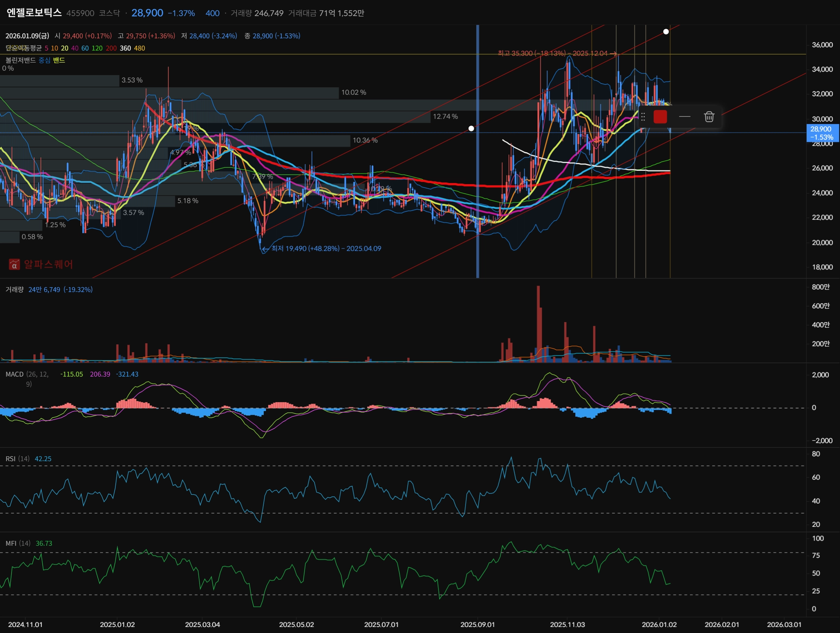The width and height of the screenshot is (840, 633).
Task: Click the MACD indicator label
Action: [14, 374]
